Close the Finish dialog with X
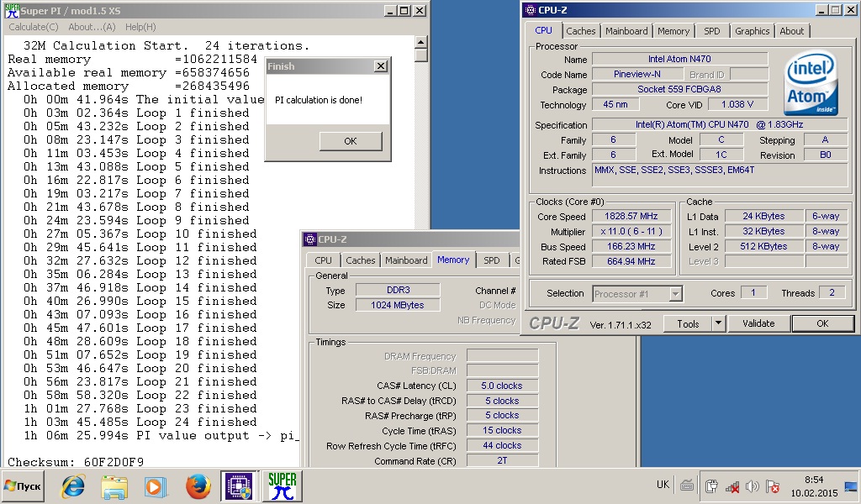This screenshot has width=861, height=504. pos(380,66)
